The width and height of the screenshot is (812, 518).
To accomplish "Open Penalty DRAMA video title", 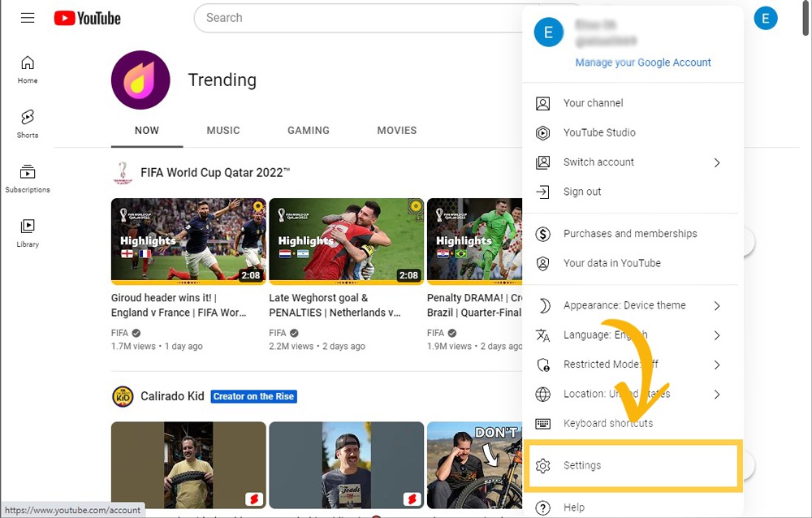I will coord(474,305).
